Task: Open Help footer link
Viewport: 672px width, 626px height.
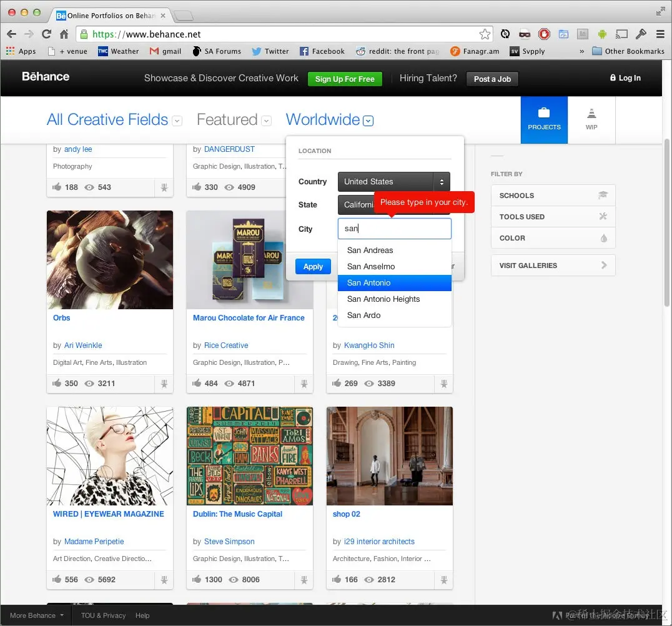Action: pos(142,615)
